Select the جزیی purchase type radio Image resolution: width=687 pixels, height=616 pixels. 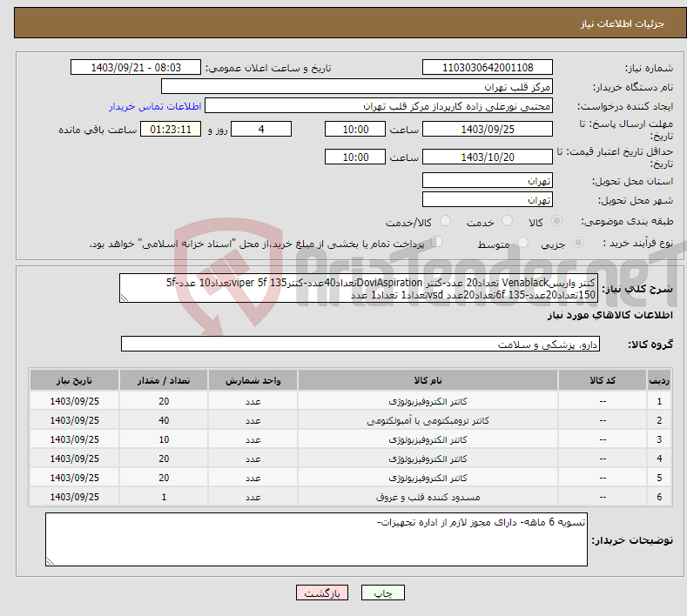(578, 242)
